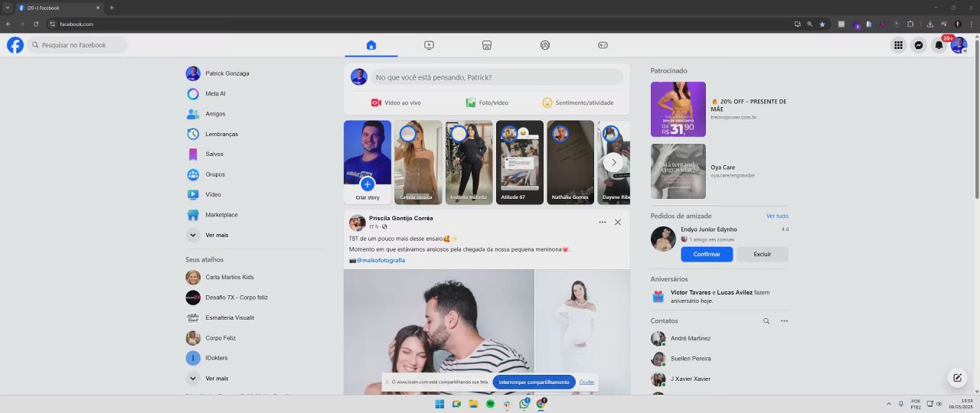Viewport: 980px width, 413px height.
Task: Open the Oya Care sponsored ad
Action: click(x=719, y=171)
